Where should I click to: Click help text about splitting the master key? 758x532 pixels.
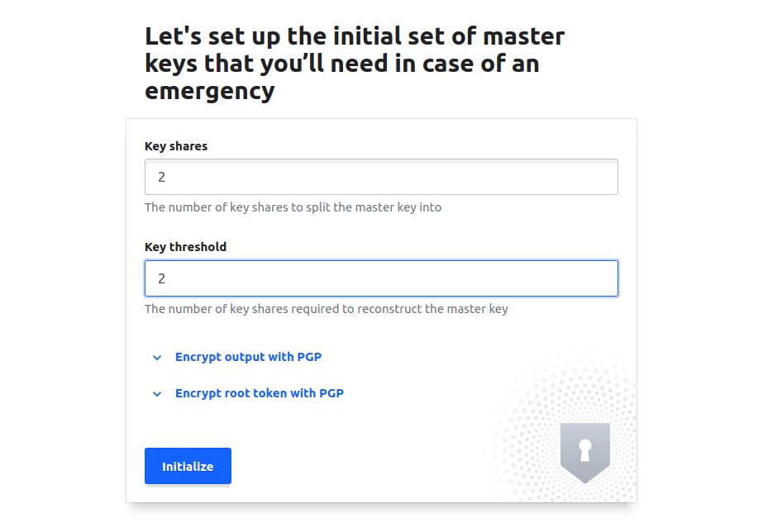[x=293, y=207]
